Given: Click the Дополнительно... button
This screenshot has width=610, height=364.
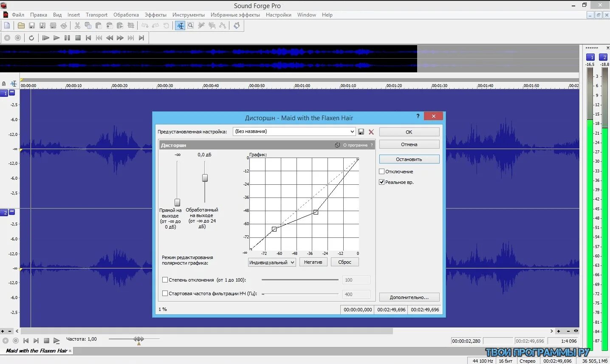Looking at the screenshot, I should click(x=409, y=297).
